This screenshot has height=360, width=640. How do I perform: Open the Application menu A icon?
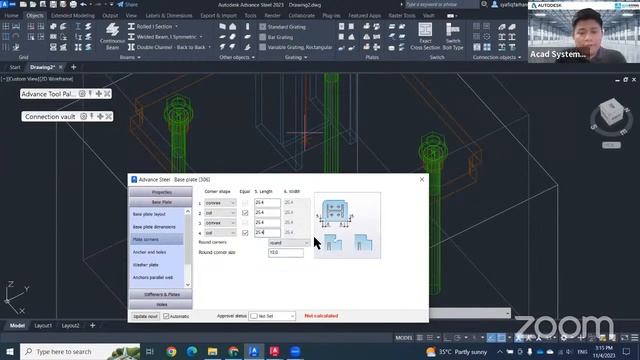point(4,4)
